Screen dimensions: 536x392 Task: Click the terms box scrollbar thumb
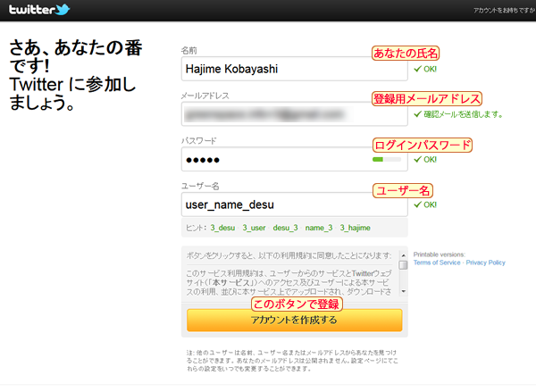point(404,265)
